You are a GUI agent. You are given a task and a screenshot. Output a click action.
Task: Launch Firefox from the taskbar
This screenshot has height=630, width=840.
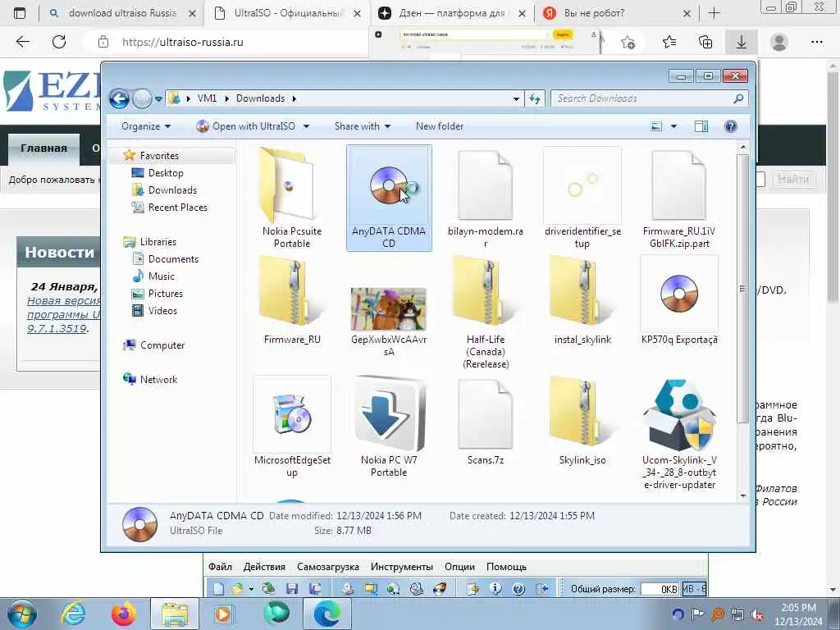[x=124, y=614]
